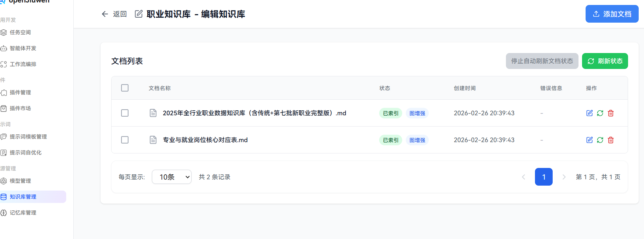Open 智能体开发 in the sidebar
Screen dimensions: 644x239
23,48
